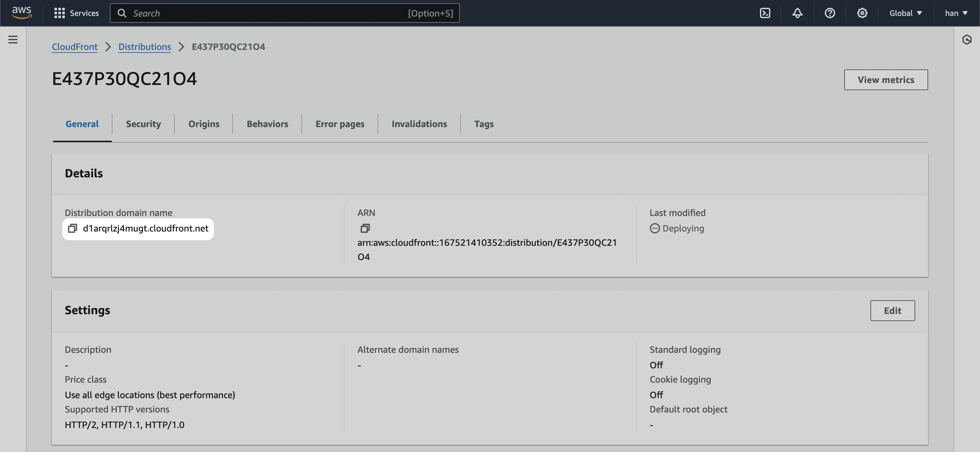Select the Origins tab
The height and width of the screenshot is (452, 980).
pyautogui.click(x=204, y=124)
